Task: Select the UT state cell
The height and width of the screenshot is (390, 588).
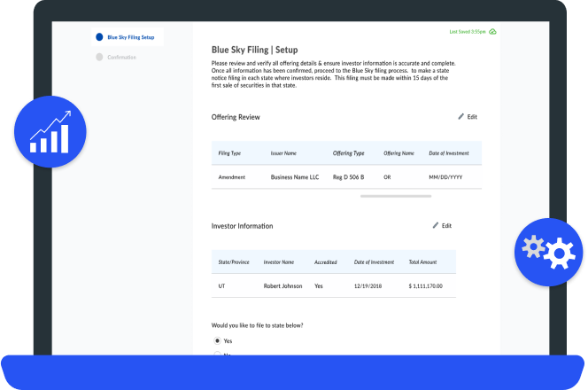Action: pyautogui.click(x=221, y=286)
